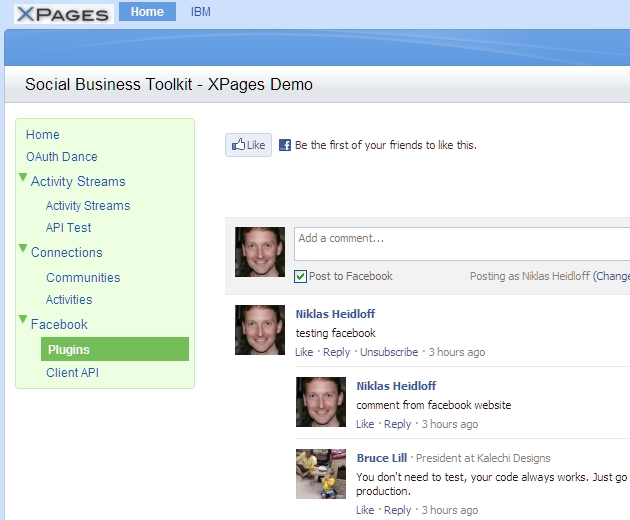Open the IBM tab in top bar
630x520 pixels.
pyautogui.click(x=200, y=12)
